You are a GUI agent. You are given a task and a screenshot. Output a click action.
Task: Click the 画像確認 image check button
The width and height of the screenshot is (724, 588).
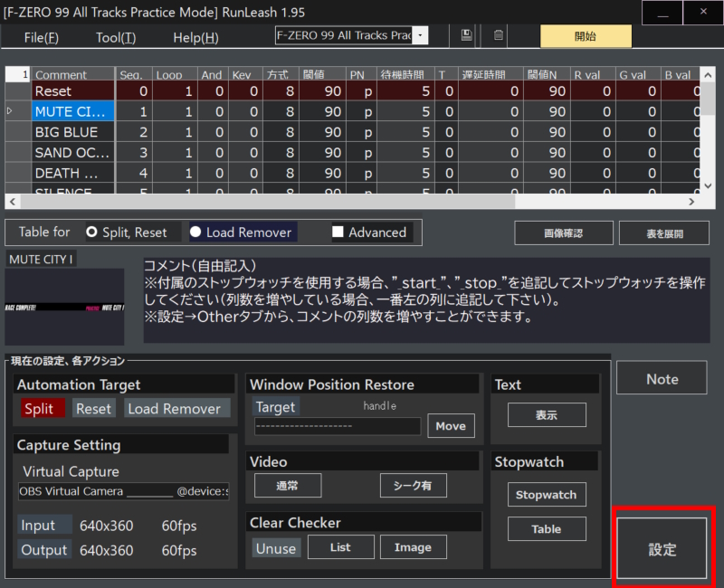(563, 233)
